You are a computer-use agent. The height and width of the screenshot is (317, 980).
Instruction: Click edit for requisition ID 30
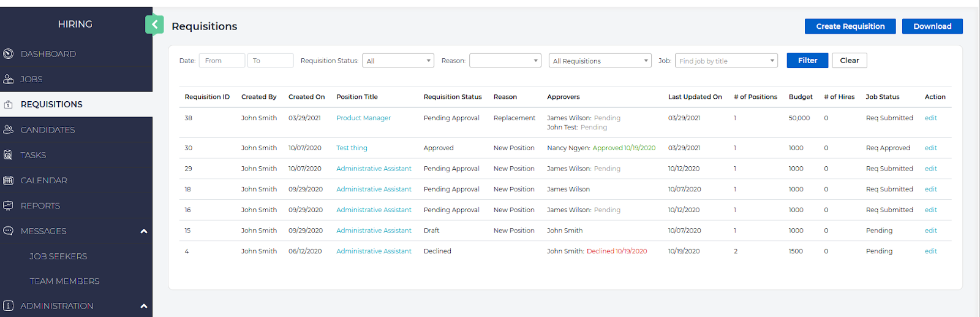click(x=930, y=148)
